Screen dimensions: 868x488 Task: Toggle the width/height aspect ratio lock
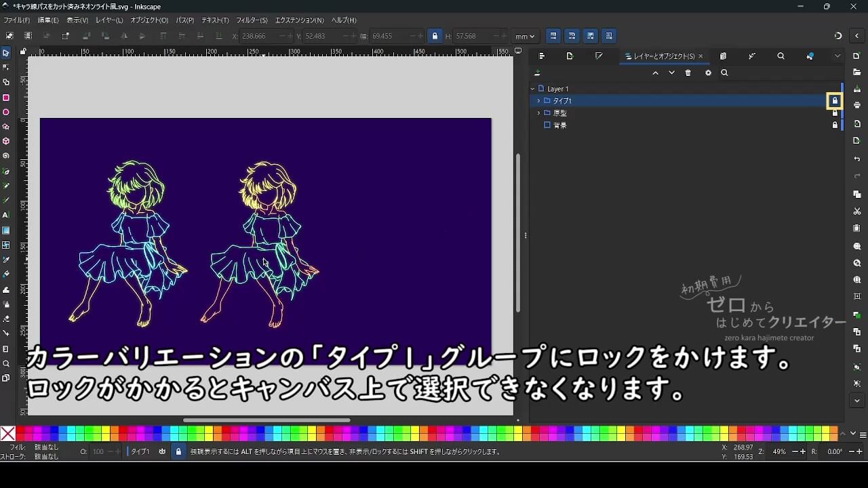click(435, 36)
